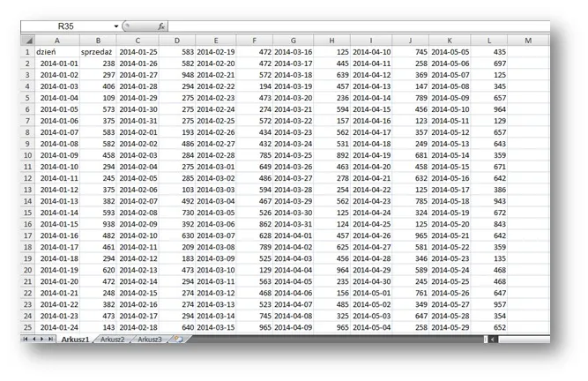
Task: Click cell with value 640
Action: click(177, 327)
